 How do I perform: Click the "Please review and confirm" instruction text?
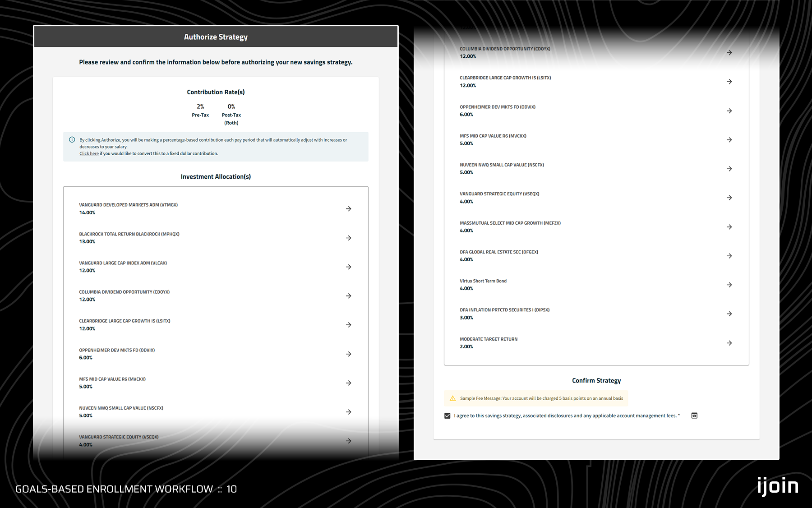click(216, 62)
